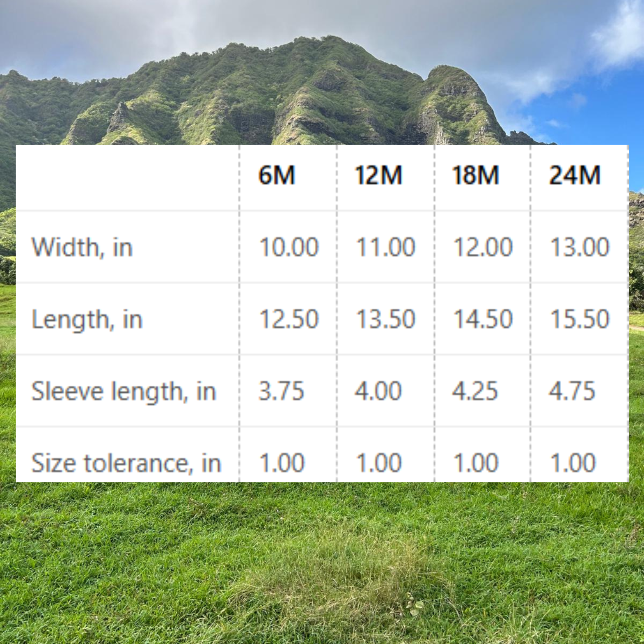Select the 15.50 length cell
644x644 pixels.
click(x=580, y=319)
